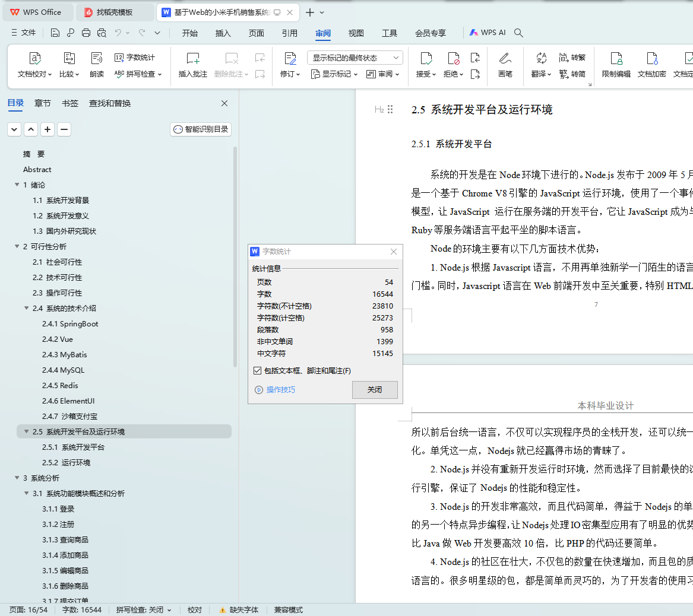Image resolution: width=693 pixels, height=616 pixels.
Task: Switch to 查找和替换 navigation tab
Action: pos(110,103)
